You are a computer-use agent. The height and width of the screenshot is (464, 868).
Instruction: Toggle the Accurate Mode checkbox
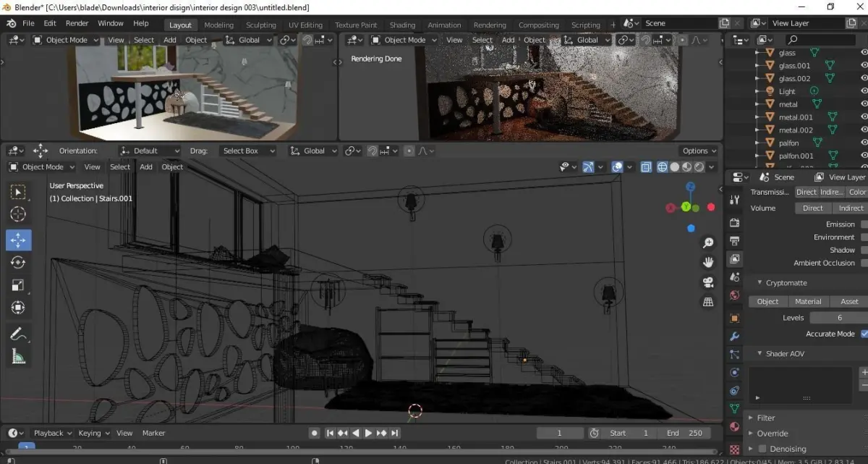864,334
